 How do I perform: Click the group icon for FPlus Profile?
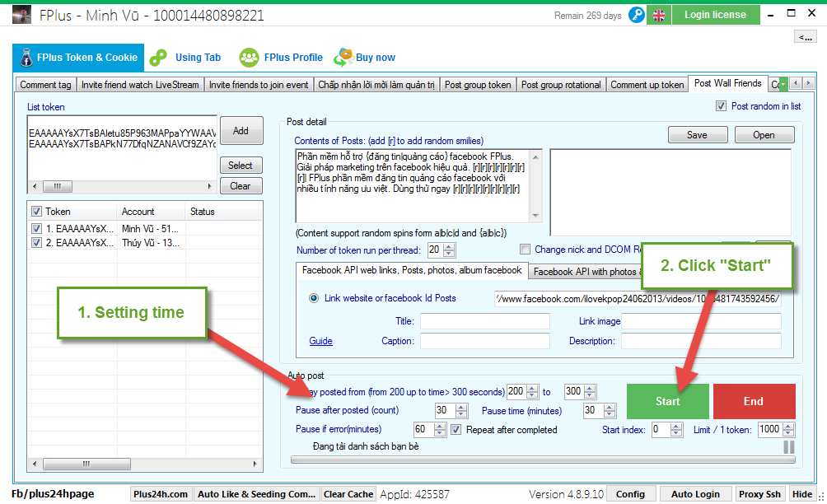click(x=249, y=58)
